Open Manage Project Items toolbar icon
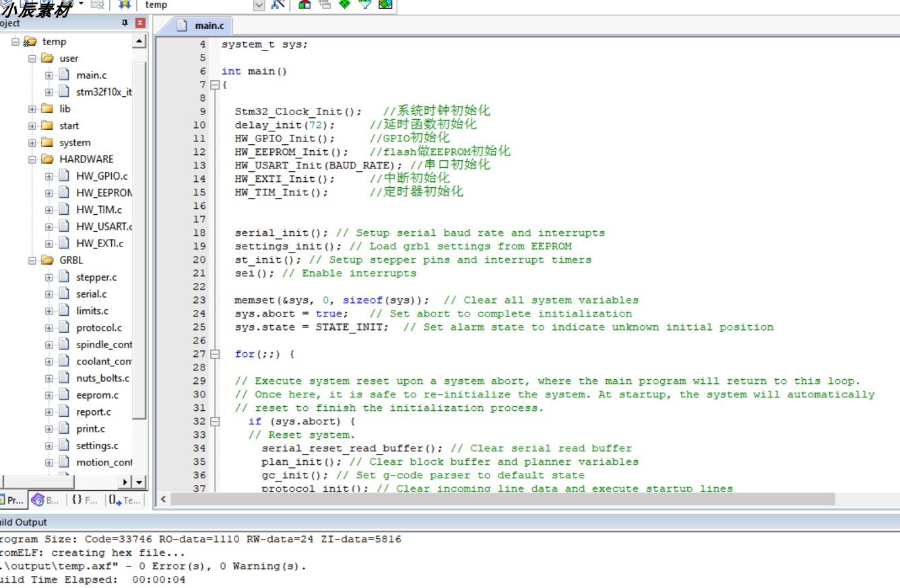 tap(304, 4)
